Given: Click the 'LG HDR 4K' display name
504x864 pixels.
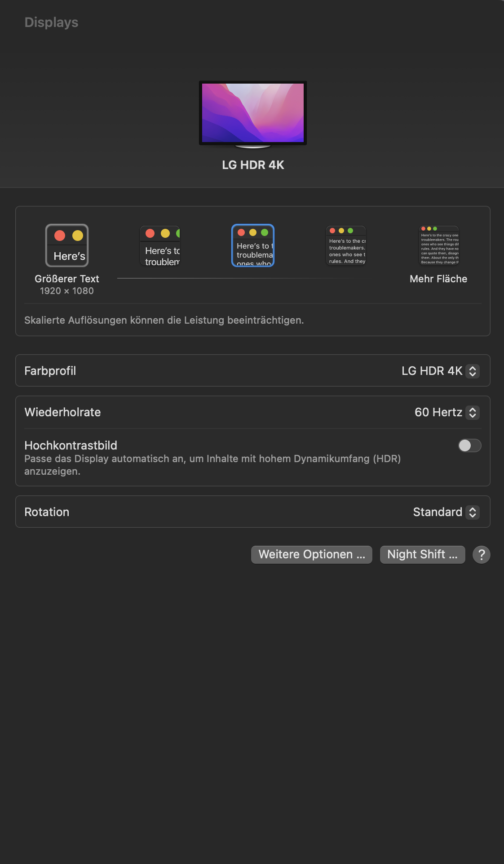Looking at the screenshot, I should point(253,165).
